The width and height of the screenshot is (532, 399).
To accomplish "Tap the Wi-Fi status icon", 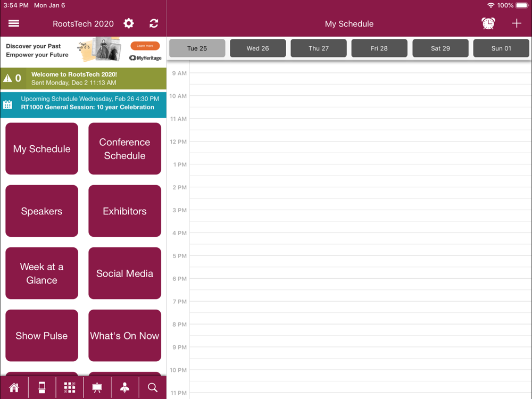I will [x=491, y=5].
